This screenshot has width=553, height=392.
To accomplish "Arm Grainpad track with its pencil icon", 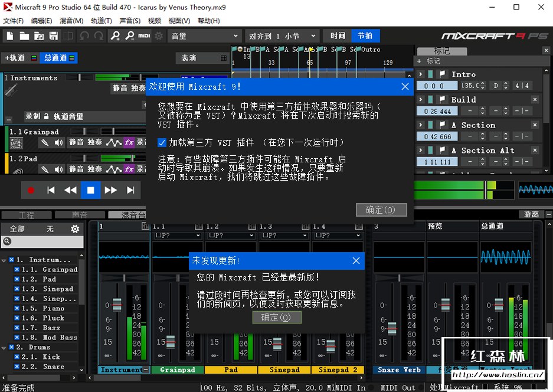I will [44, 142].
